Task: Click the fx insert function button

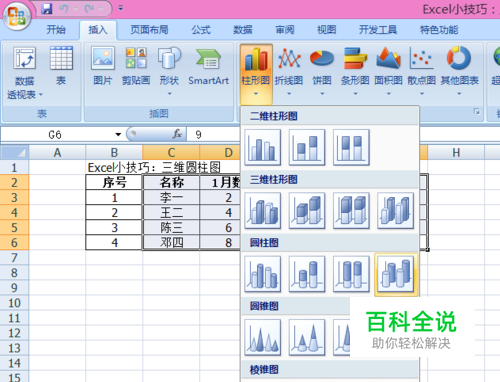Action: click(177, 134)
